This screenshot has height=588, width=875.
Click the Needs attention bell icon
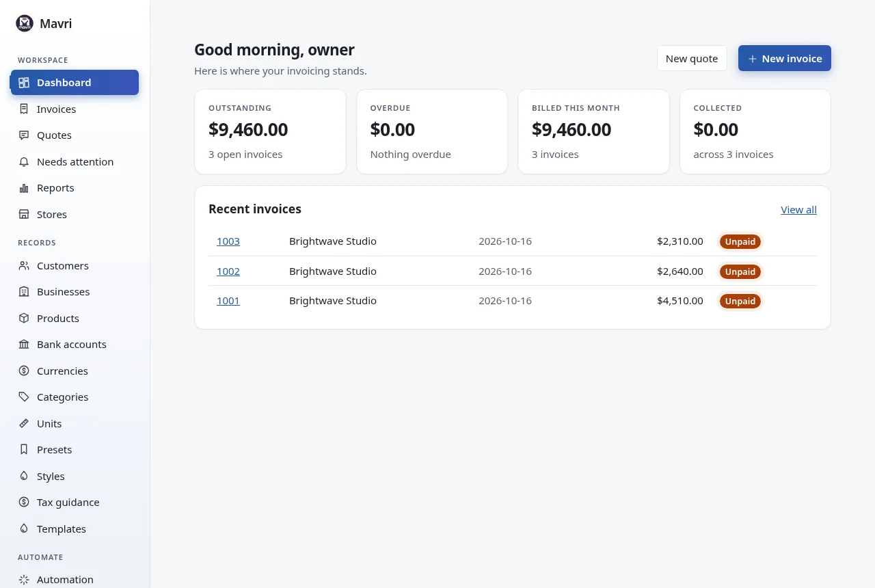click(x=24, y=162)
